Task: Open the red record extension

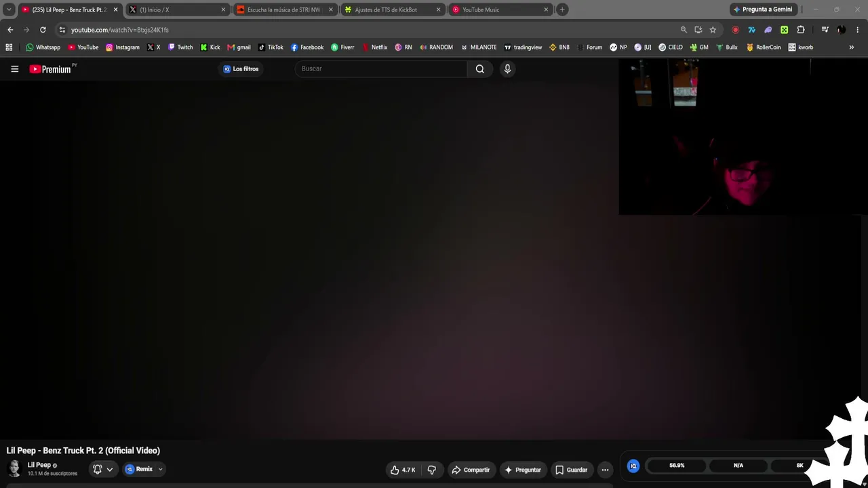Action: pos(735,30)
